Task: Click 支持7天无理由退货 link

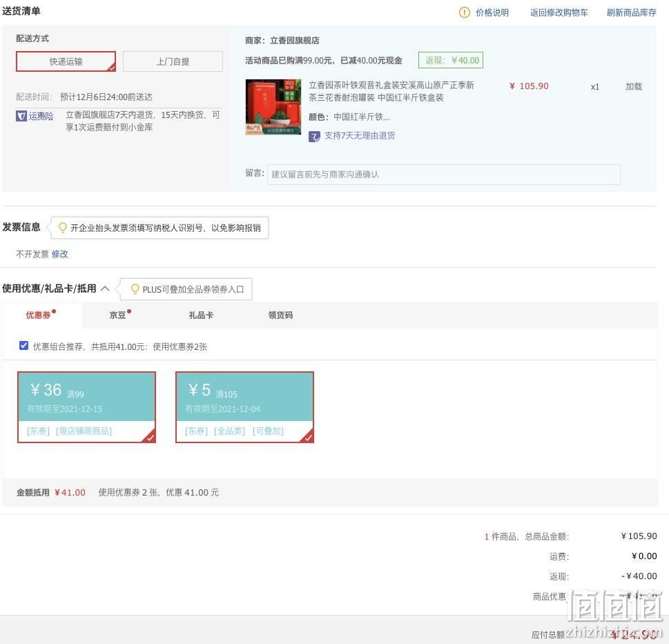Action: tap(360, 135)
